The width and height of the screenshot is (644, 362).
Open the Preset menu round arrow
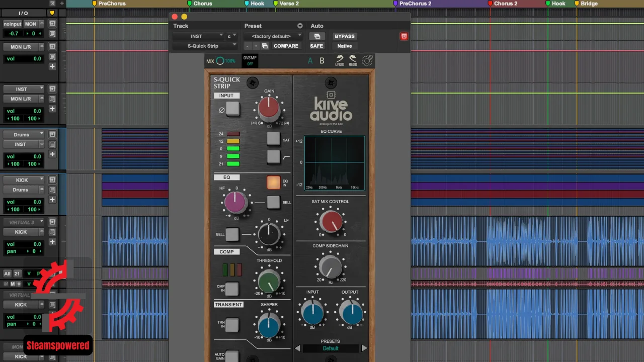300,26
